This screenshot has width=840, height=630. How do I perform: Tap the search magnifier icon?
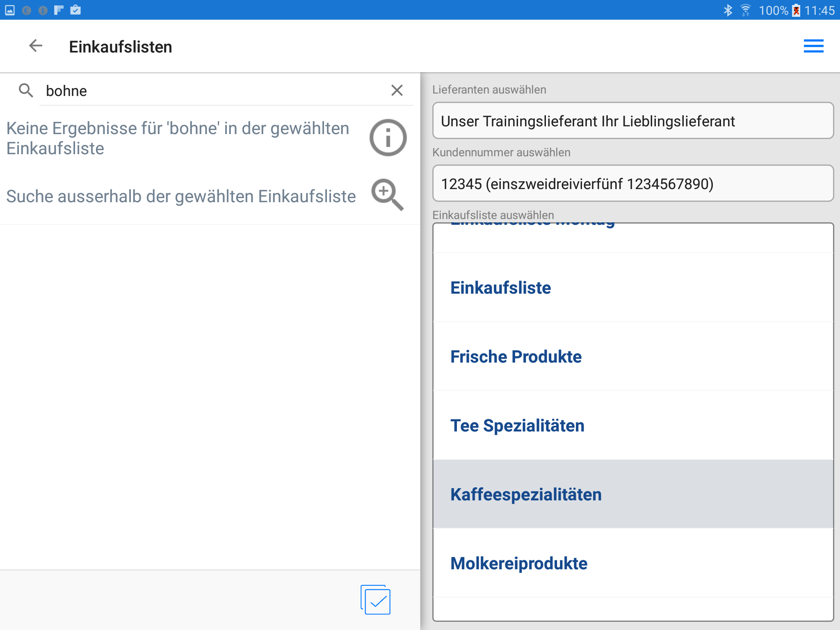[26, 90]
